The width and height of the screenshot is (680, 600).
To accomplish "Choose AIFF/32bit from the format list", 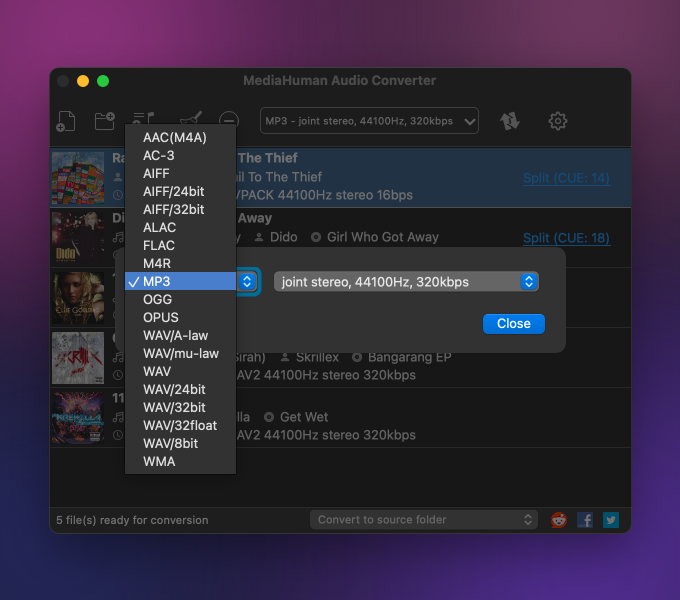I will (180, 209).
